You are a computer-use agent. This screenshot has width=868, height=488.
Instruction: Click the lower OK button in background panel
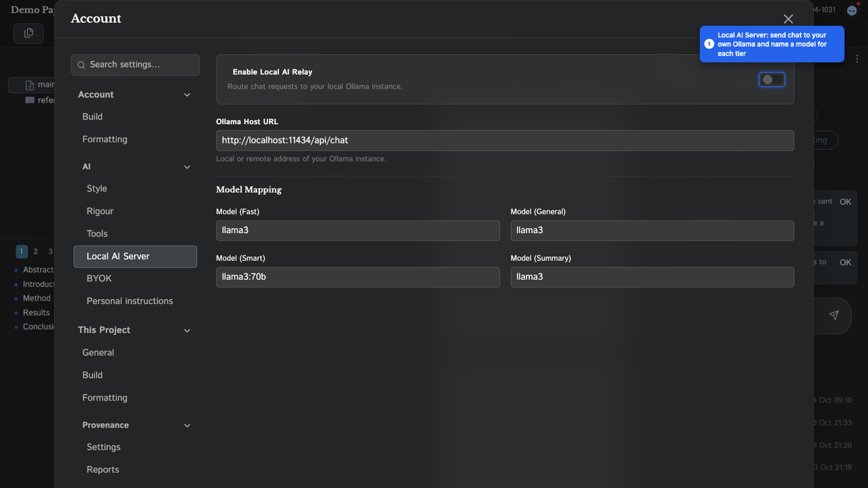point(845,262)
